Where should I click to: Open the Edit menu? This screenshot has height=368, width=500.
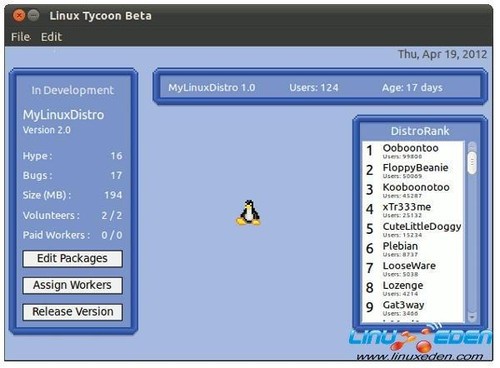click(51, 37)
